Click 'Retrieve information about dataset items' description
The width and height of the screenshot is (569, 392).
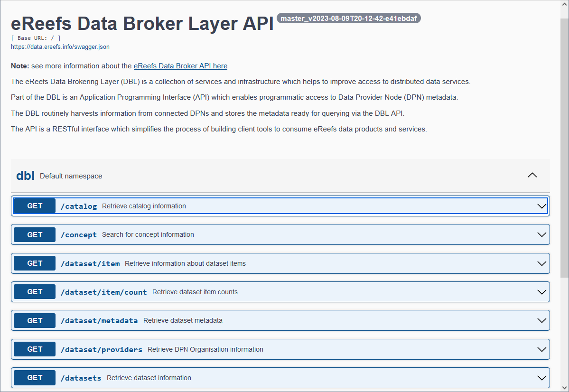click(186, 263)
